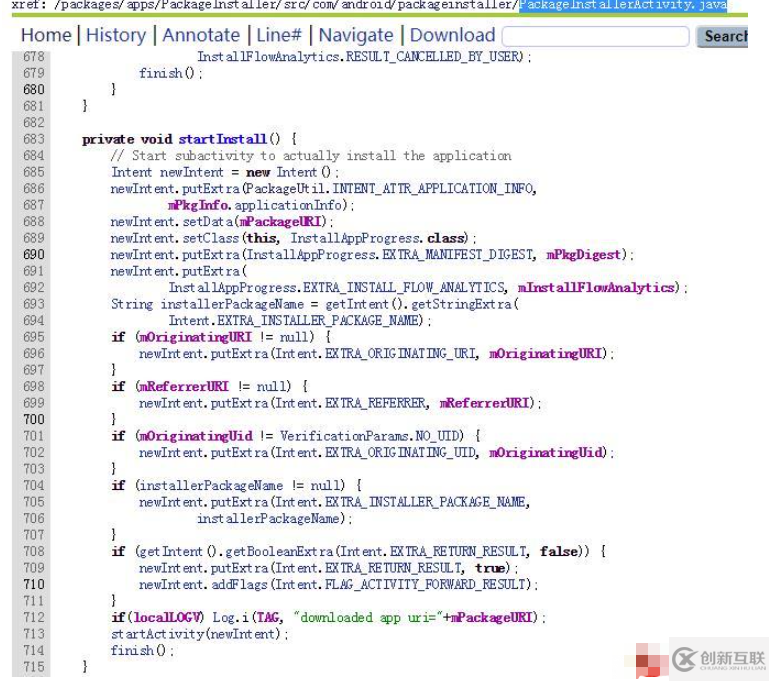Open the History view
Image resolution: width=769 pixels, height=681 pixels.
point(116,35)
